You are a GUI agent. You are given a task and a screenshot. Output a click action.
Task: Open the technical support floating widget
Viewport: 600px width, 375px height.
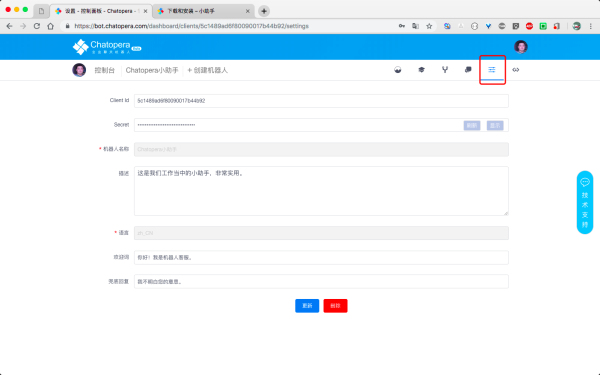[585, 202]
